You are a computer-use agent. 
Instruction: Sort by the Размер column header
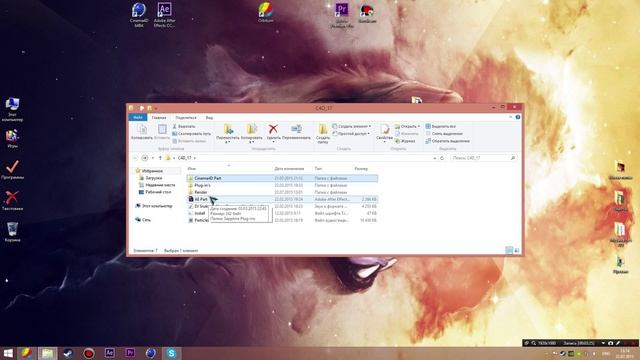pos(361,169)
